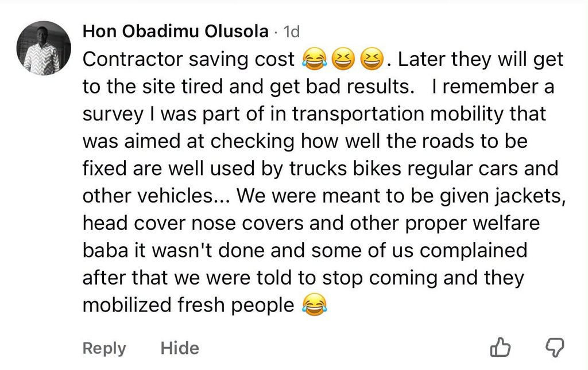Hide this comment
Image resolution: width=588 pixels, height=370 pixels.
pos(180,348)
